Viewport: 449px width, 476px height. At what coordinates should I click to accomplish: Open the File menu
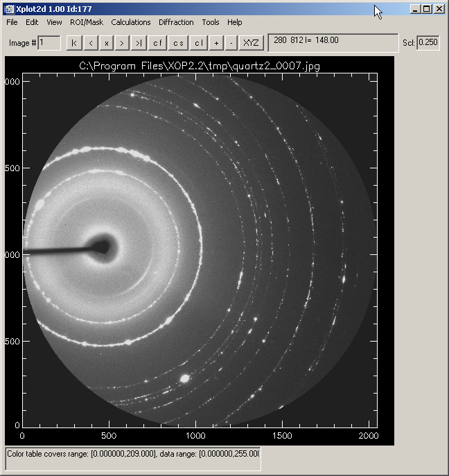click(12, 22)
